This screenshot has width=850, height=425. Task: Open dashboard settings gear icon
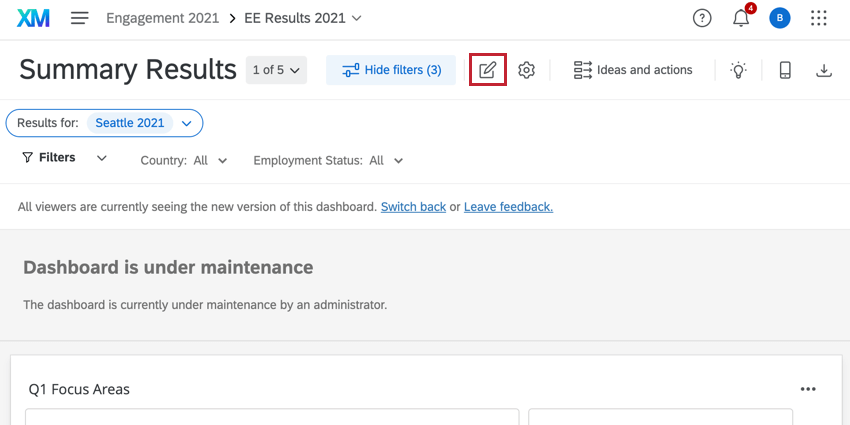pyautogui.click(x=527, y=70)
